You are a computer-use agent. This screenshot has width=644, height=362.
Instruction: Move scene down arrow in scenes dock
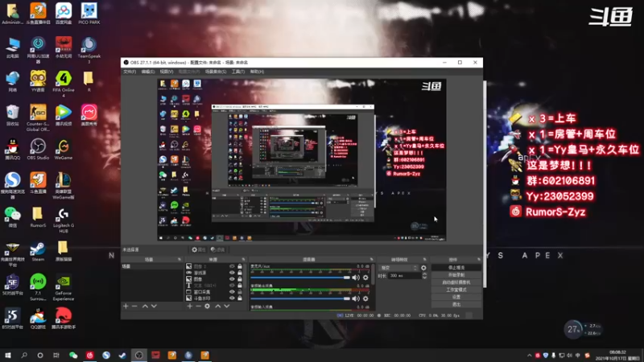pos(154,306)
